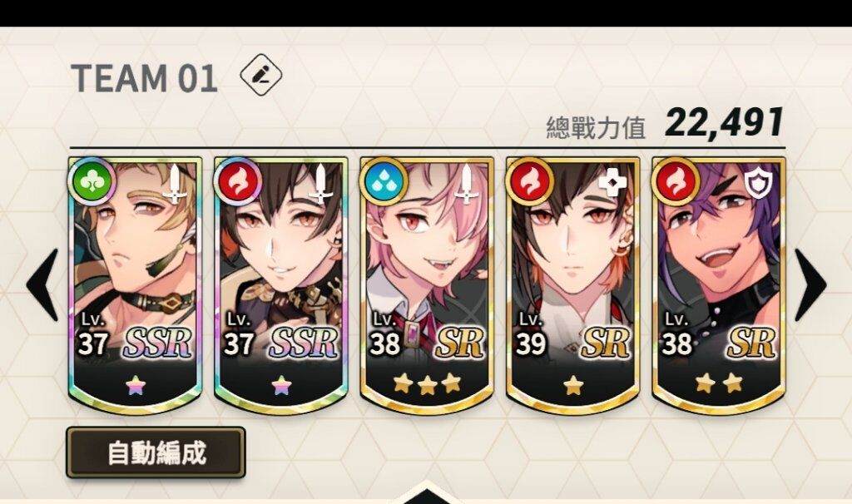The image size is (852, 504).
Task: Select the Lv. 39 SR character card
Action: click(x=572, y=285)
